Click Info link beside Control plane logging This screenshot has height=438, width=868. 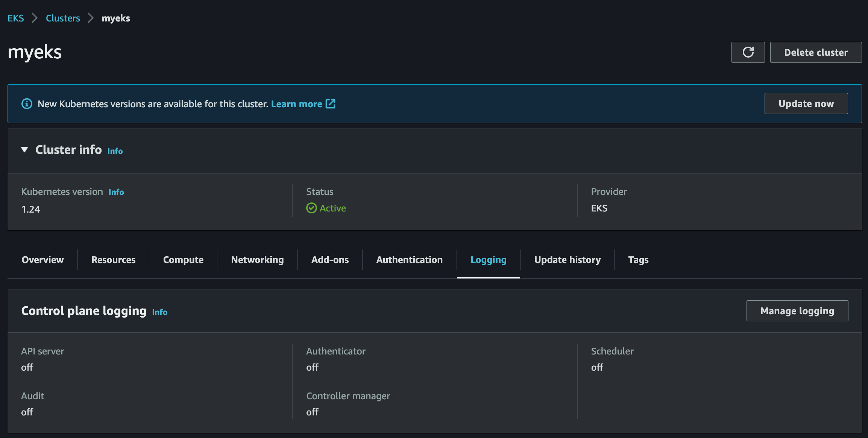point(159,312)
